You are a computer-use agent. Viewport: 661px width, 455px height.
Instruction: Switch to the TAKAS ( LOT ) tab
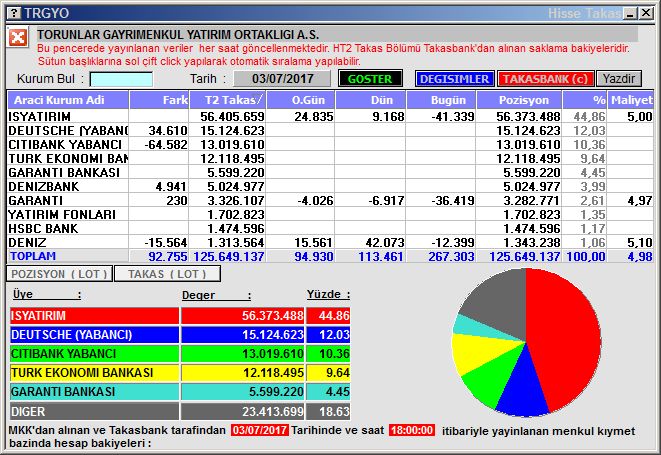click(167, 274)
